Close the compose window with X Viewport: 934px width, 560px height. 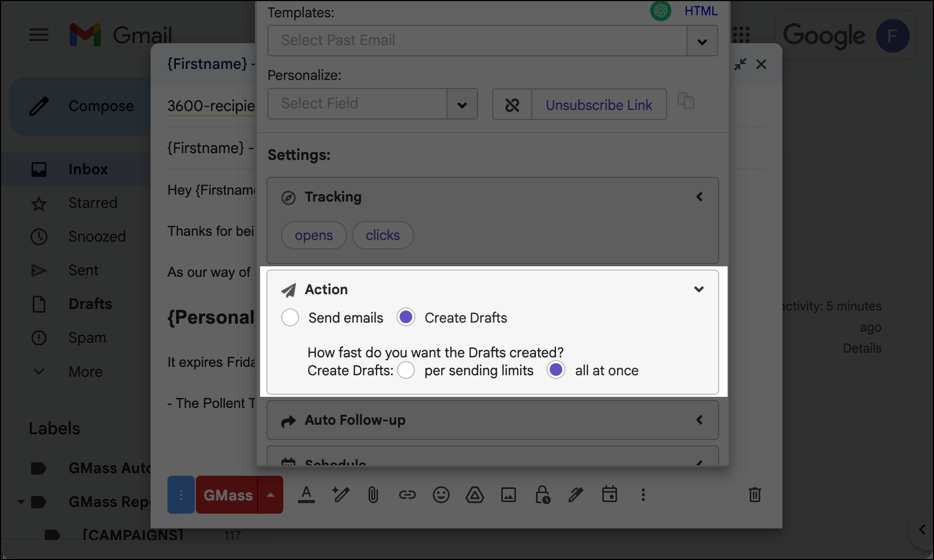[761, 64]
